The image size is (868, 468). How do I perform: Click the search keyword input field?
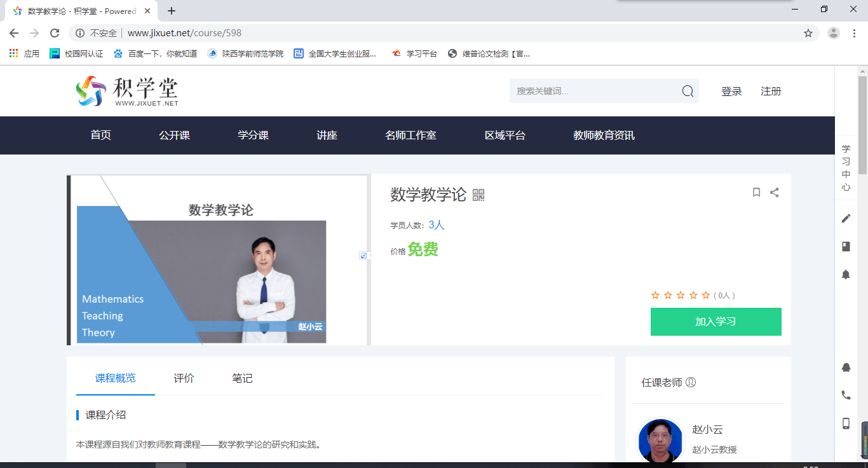click(x=594, y=92)
